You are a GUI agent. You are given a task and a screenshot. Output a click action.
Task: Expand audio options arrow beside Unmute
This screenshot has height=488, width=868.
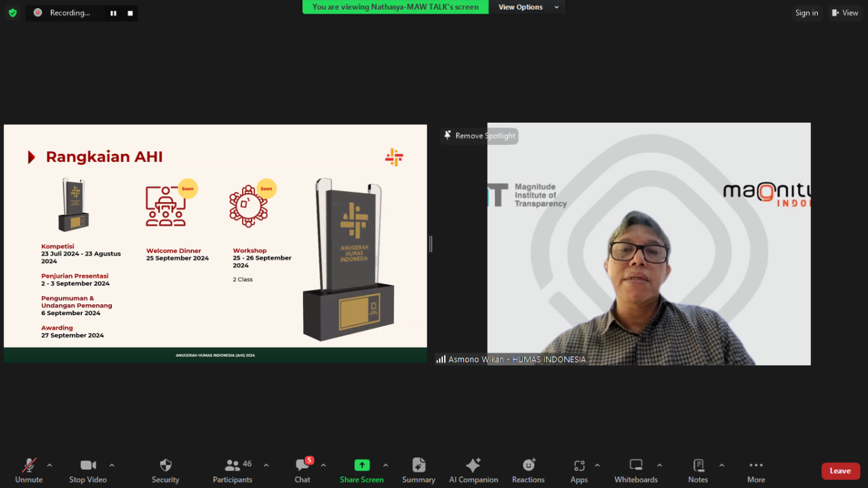point(50,465)
